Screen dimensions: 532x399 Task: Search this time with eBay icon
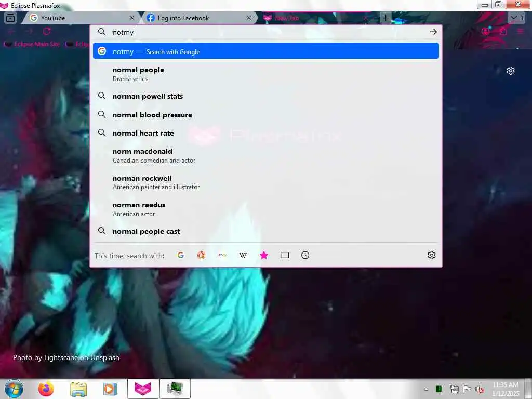(222, 255)
